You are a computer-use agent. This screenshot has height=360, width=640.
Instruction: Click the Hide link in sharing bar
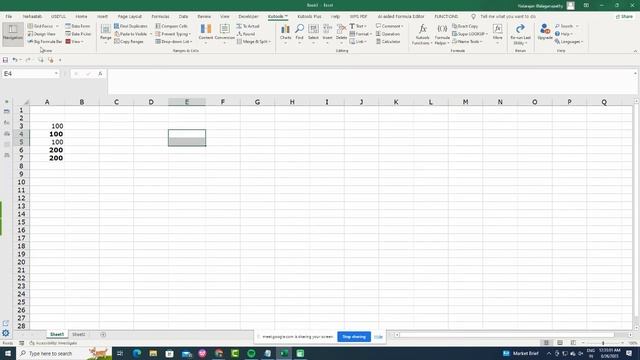pos(378,337)
